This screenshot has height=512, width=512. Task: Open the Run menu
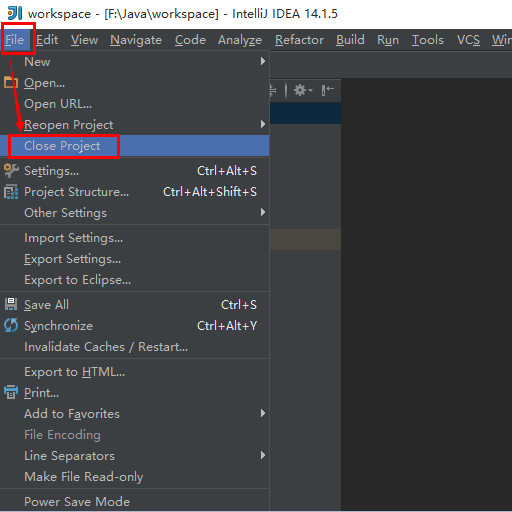point(388,40)
